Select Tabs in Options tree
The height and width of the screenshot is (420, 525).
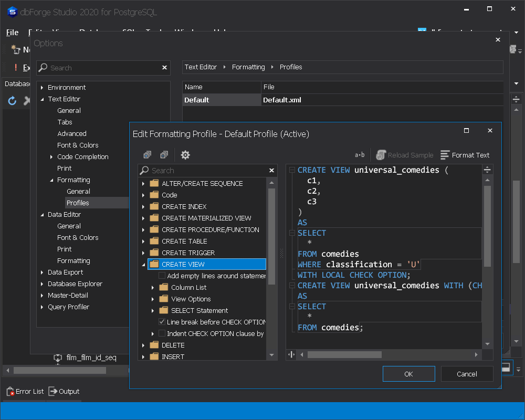coord(65,122)
